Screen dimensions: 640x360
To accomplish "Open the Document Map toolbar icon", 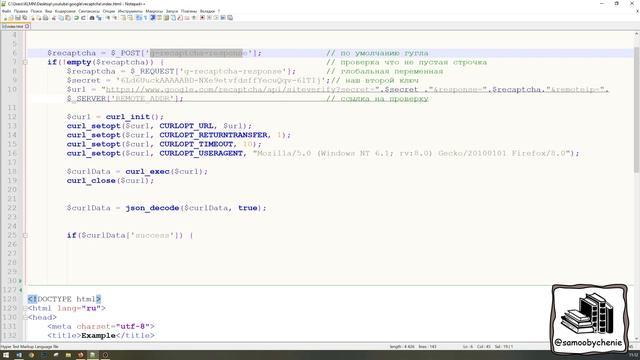I will click(x=167, y=18).
